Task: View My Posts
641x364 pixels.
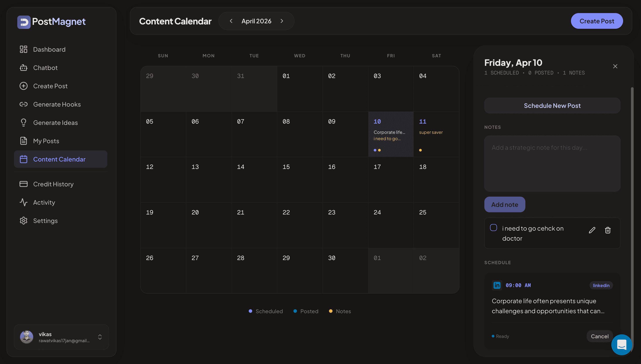Action: point(46,141)
